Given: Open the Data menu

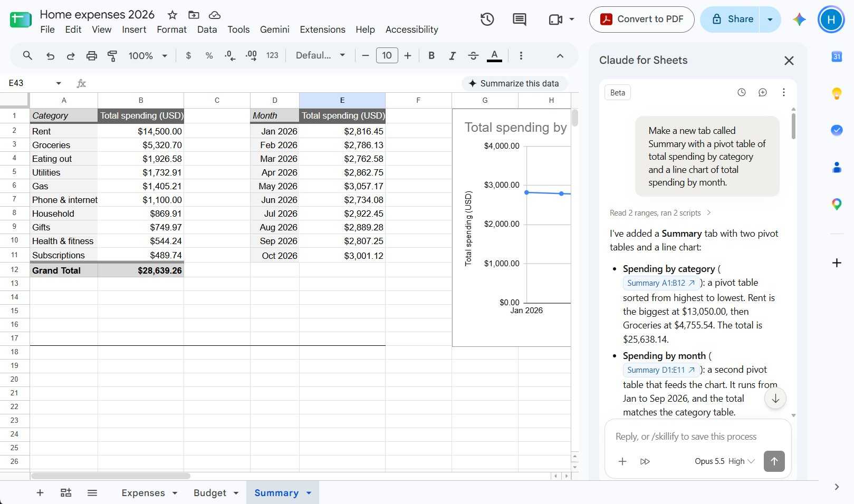Looking at the screenshot, I should pyautogui.click(x=207, y=30).
